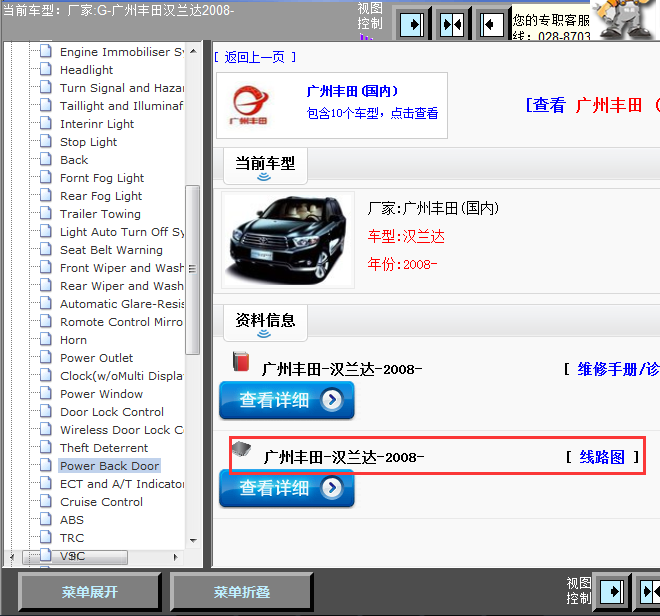Go back via 返回上一页 link

[255, 57]
